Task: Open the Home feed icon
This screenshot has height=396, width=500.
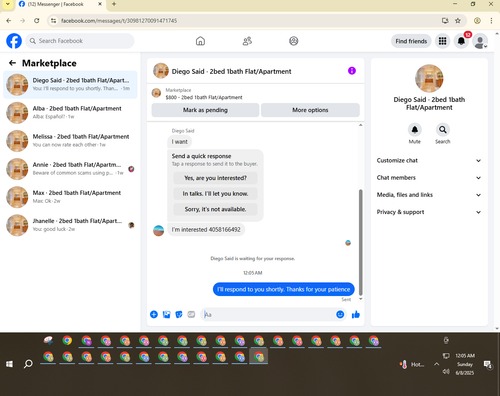Action: click(200, 41)
